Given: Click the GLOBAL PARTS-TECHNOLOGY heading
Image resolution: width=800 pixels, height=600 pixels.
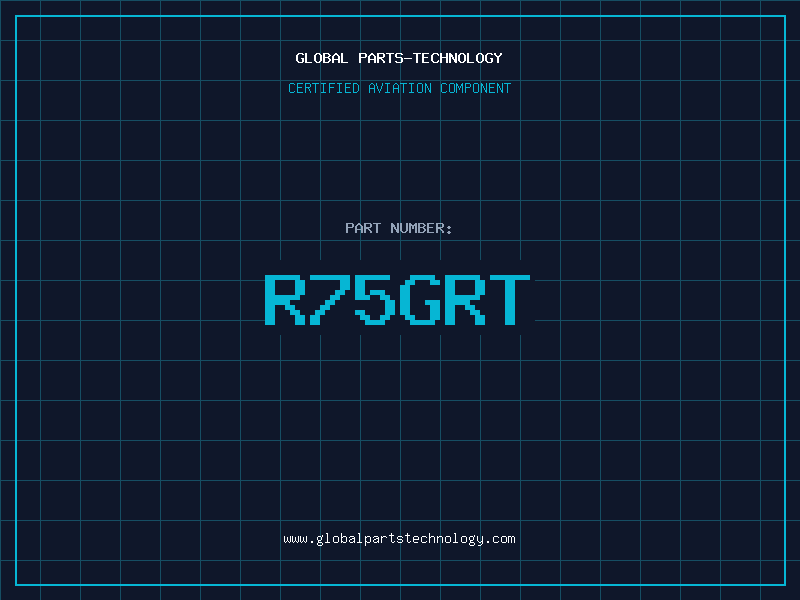Looking at the screenshot, I should coord(399,58).
